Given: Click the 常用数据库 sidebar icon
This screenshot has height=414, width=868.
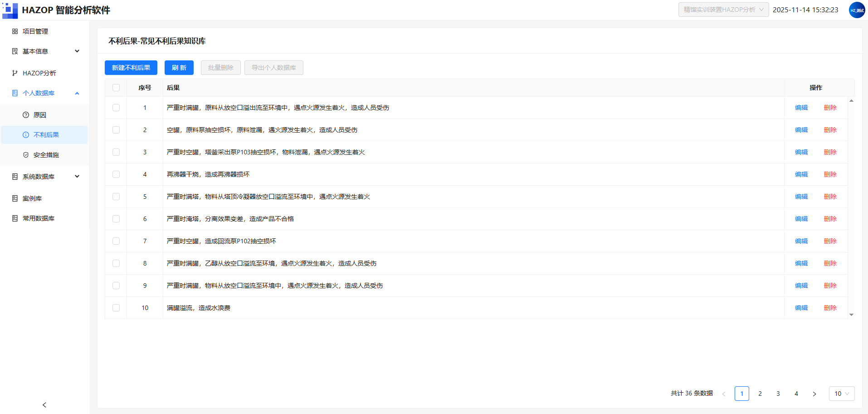Looking at the screenshot, I should [15, 218].
